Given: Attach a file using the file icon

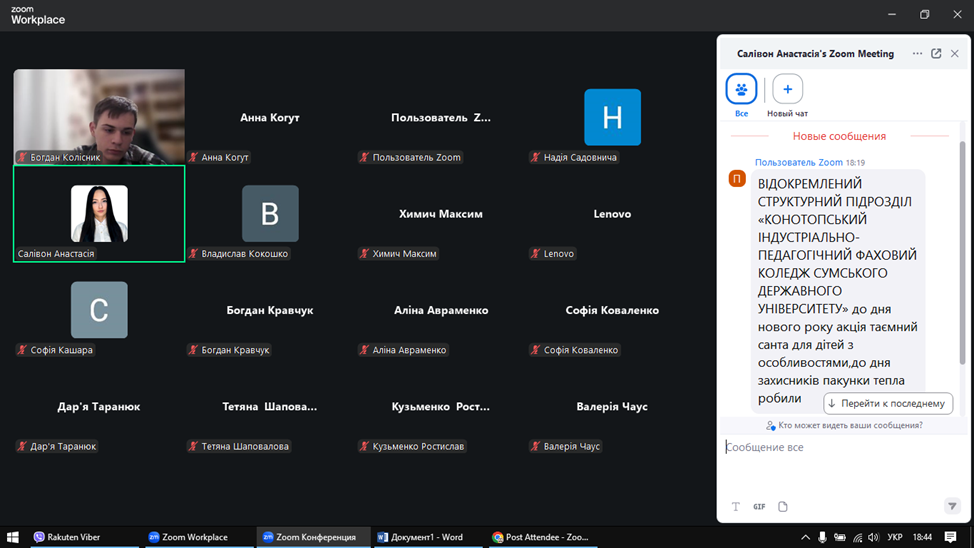Looking at the screenshot, I should tap(783, 507).
